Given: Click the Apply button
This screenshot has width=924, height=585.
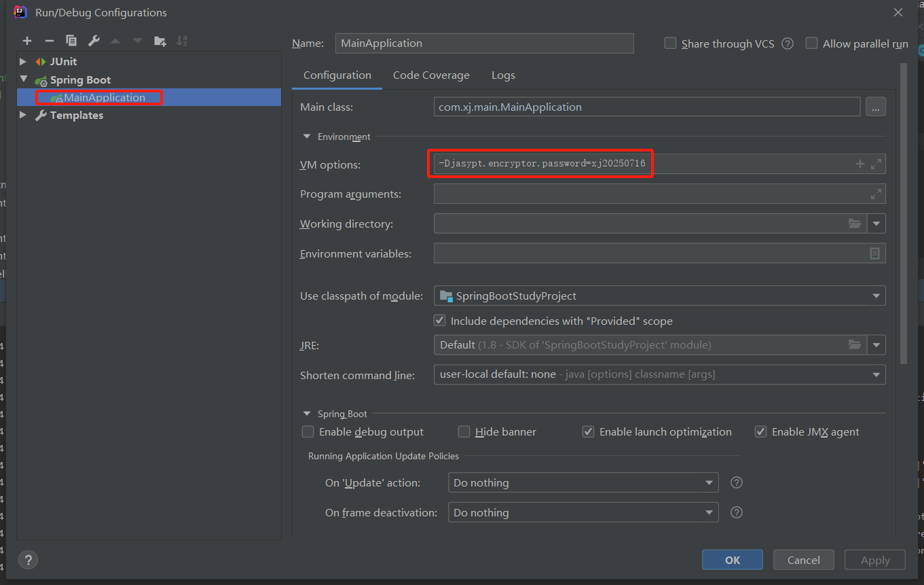Looking at the screenshot, I should (x=875, y=560).
